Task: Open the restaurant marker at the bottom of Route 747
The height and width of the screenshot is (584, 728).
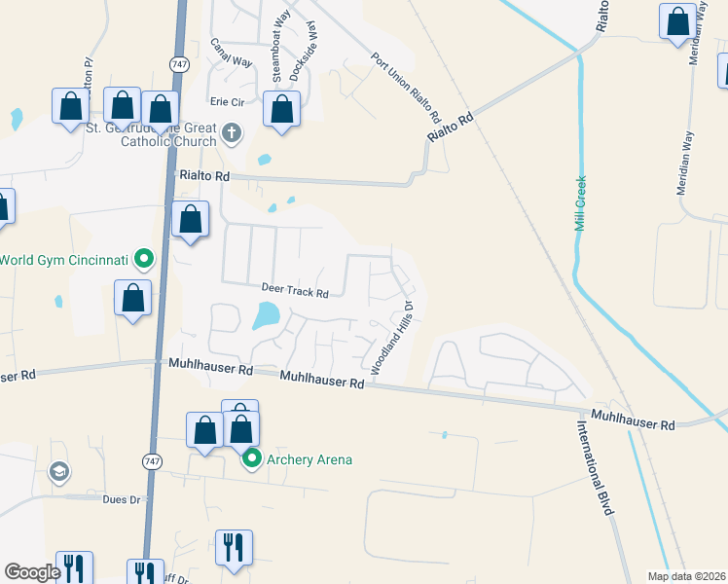Action: [x=145, y=571]
